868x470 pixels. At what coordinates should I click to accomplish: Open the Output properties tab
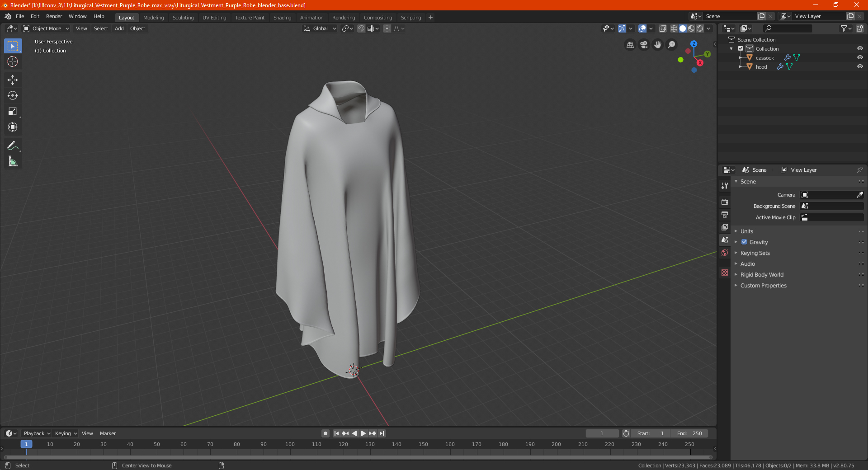click(725, 214)
